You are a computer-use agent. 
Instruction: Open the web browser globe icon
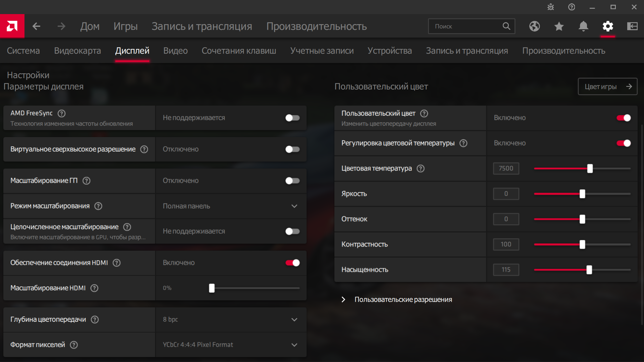coord(534,26)
